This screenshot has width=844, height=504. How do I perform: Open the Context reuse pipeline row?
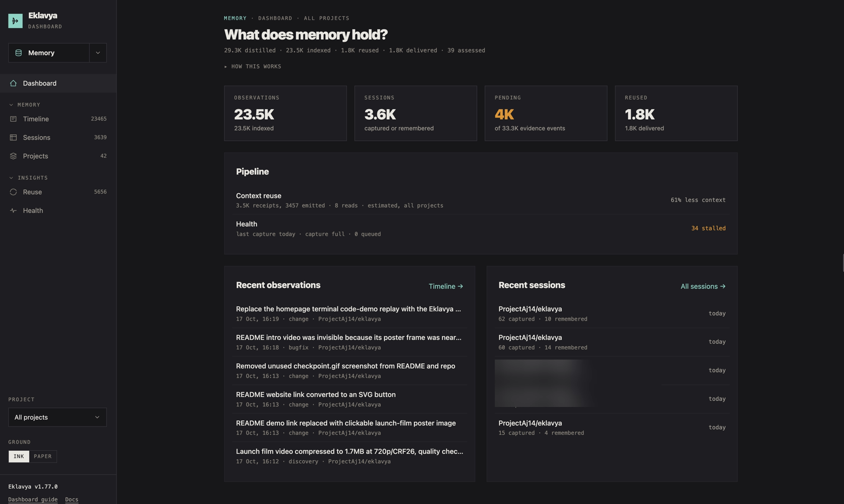click(x=481, y=200)
